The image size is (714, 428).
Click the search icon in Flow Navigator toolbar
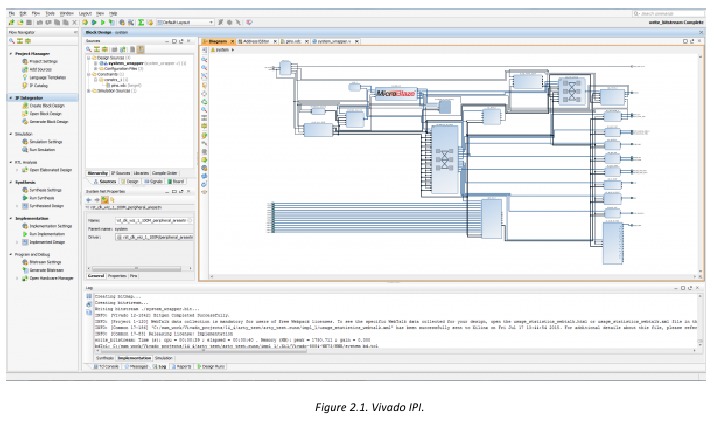coord(12,41)
